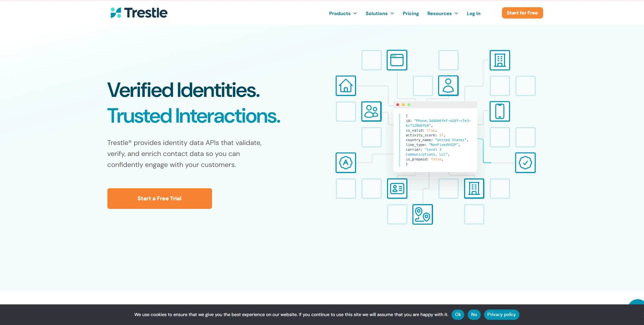Click Start a Free Trial button

[160, 199]
